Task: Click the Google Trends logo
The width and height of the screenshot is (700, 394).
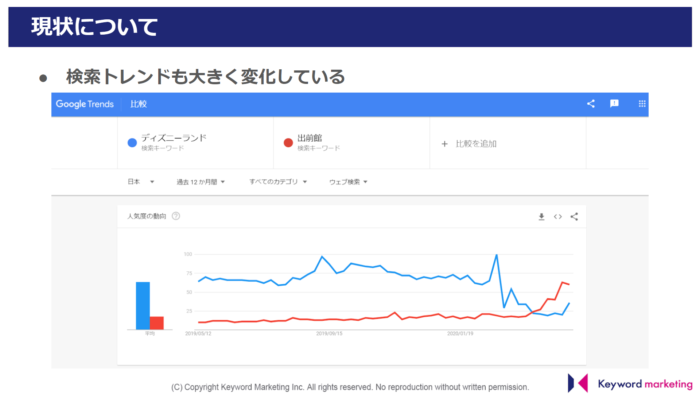Action: click(84, 104)
